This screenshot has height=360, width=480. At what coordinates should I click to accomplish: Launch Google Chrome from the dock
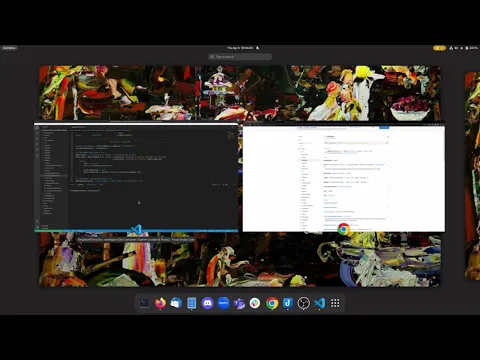(x=272, y=303)
